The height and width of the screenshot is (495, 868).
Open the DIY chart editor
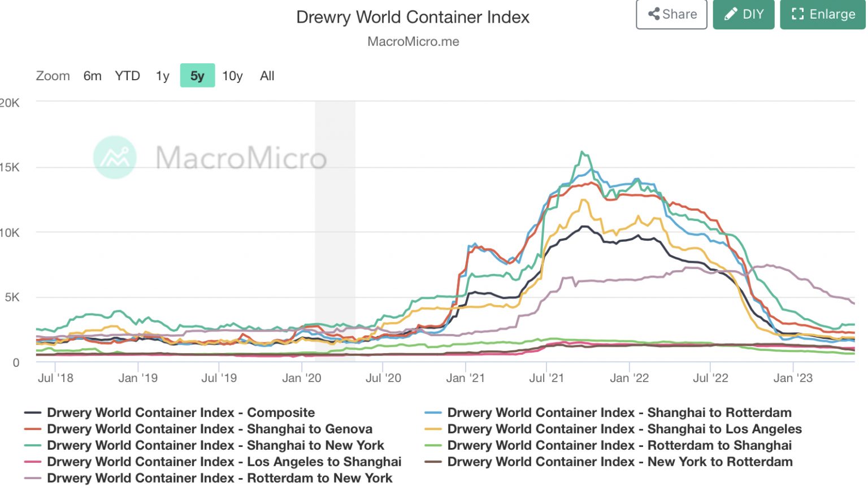[x=744, y=15]
